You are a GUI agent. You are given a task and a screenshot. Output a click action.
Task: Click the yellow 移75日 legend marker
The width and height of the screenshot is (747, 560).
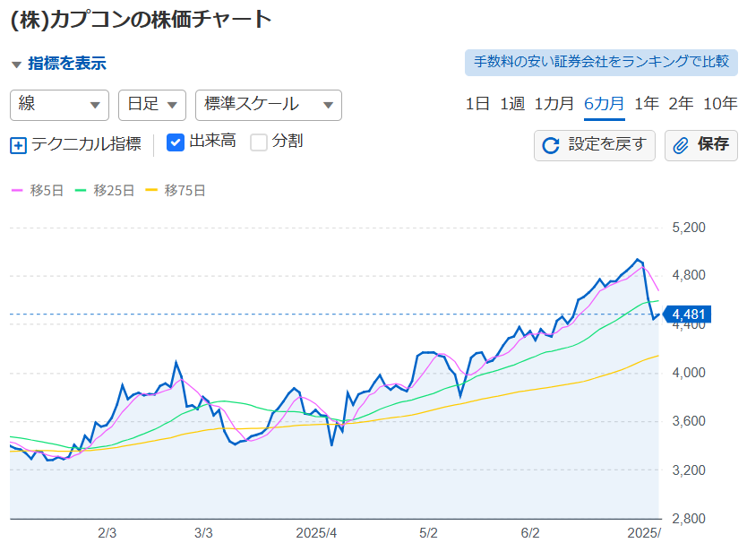(x=151, y=190)
